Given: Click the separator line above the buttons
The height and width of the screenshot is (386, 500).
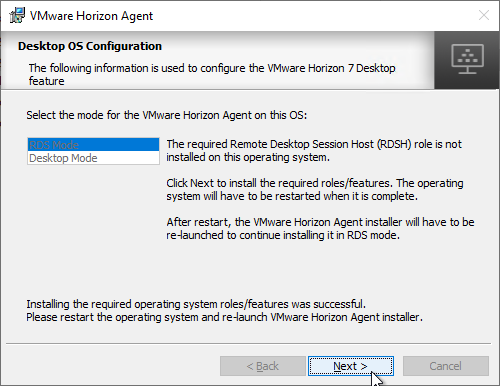Looking at the screenshot, I should 248,343.
